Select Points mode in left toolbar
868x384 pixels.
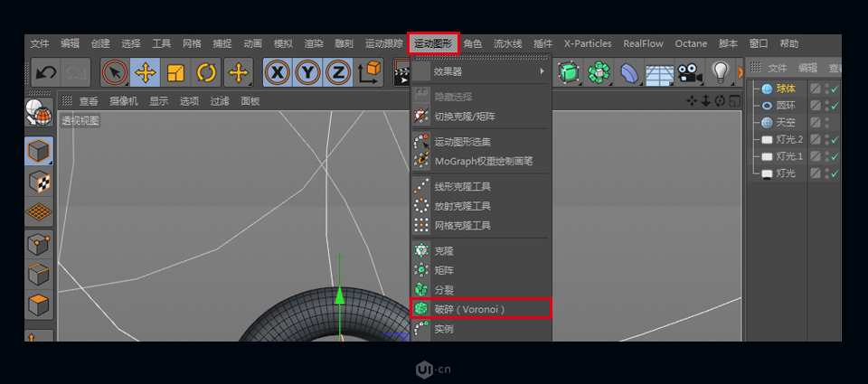click(x=39, y=244)
